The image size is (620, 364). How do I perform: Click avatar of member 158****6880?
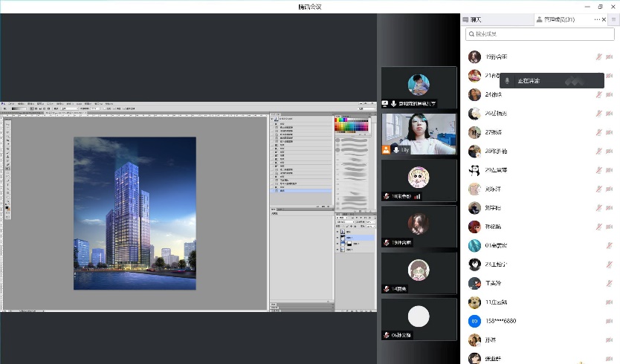pos(474,321)
